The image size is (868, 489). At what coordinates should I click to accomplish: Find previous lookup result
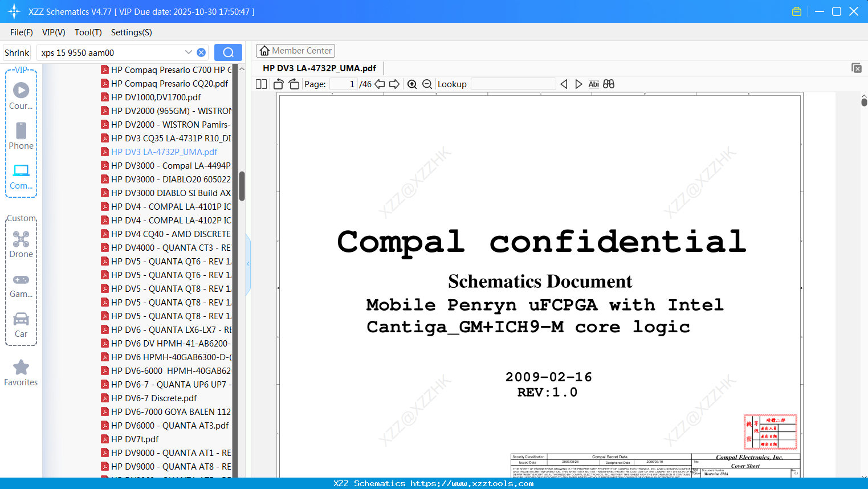[564, 84]
